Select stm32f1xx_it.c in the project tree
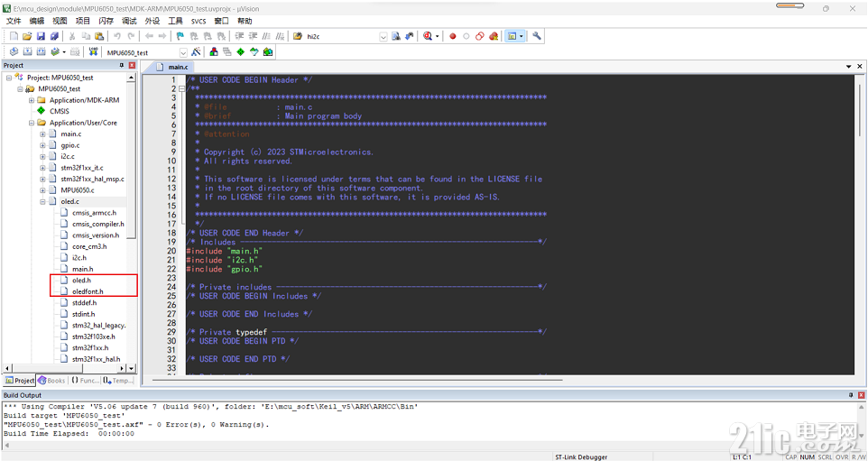The height and width of the screenshot is (461, 868). pyautogui.click(x=82, y=168)
